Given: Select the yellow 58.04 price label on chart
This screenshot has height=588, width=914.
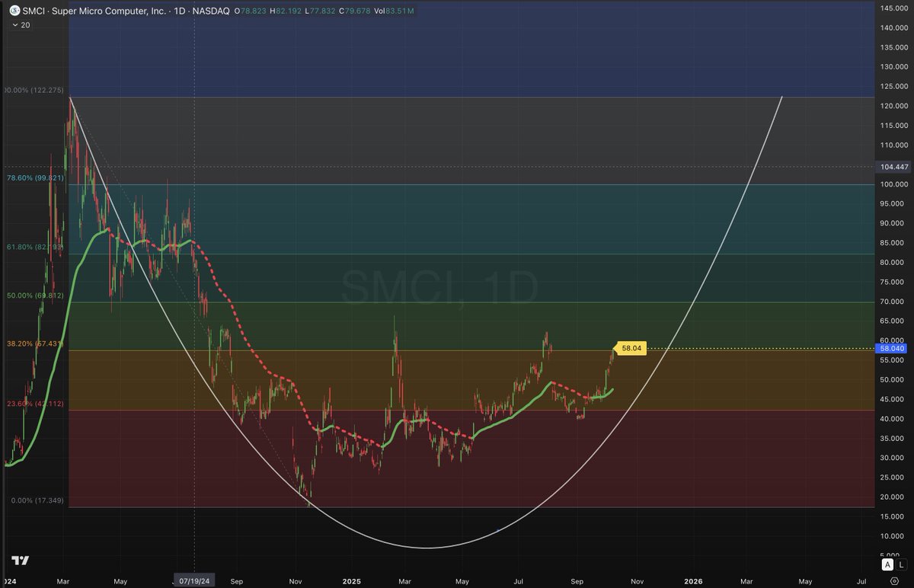Looking at the screenshot, I should pyautogui.click(x=631, y=348).
